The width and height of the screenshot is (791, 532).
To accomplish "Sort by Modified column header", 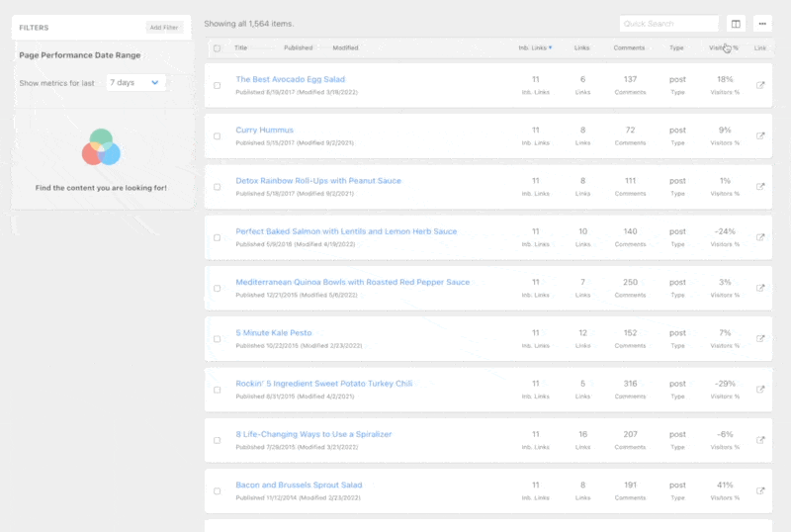I will (x=345, y=47).
